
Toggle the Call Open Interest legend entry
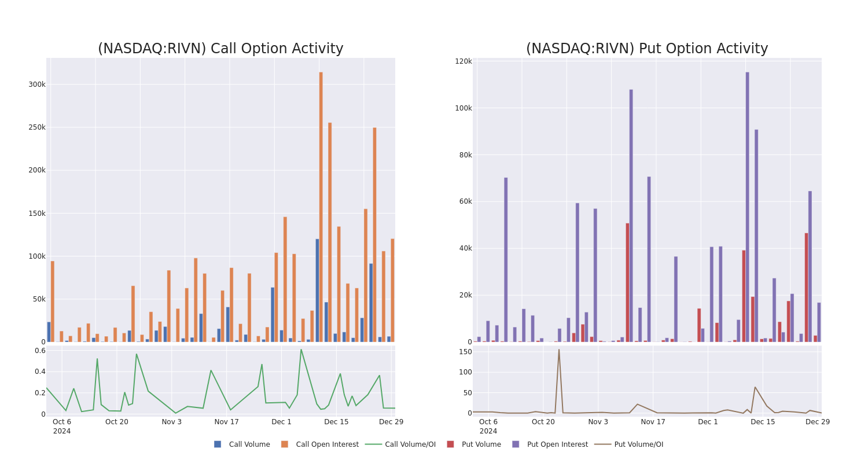coord(319,444)
